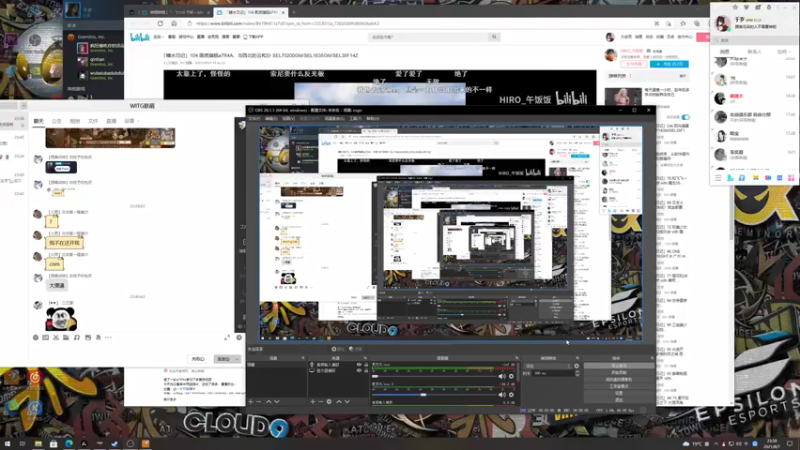The width and height of the screenshot is (800, 450).
Task: Switch to the 公告 tab in WITG chat
Action: pyautogui.click(x=57, y=121)
